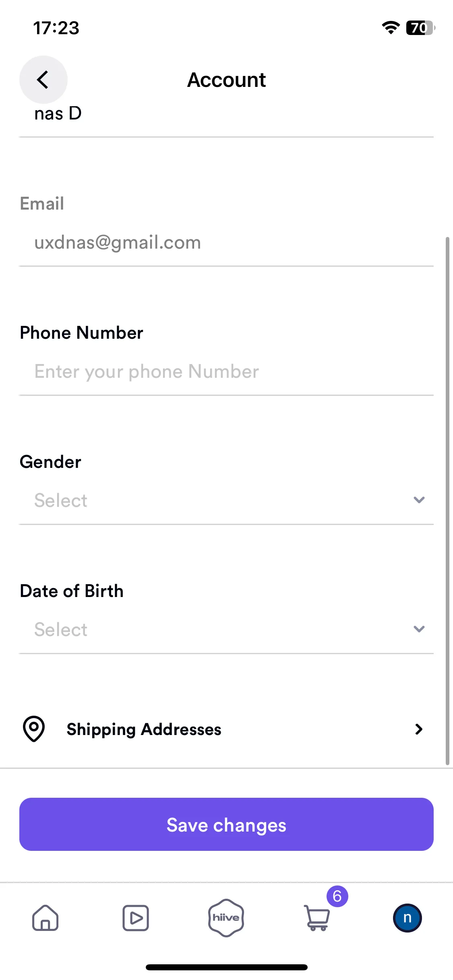Image resolution: width=453 pixels, height=980 pixels.
Task: Click the Save changes button
Action: pyautogui.click(x=226, y=824)
